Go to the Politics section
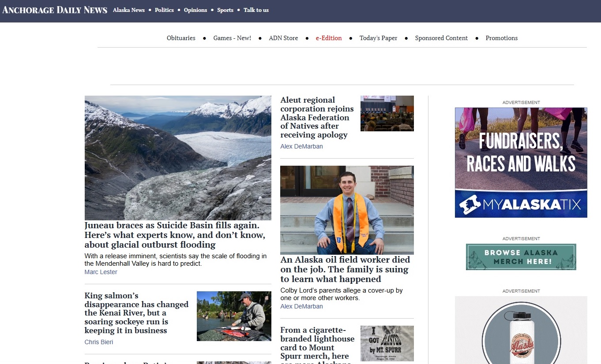This screenshot has width=601, height=364. [164, 10]
